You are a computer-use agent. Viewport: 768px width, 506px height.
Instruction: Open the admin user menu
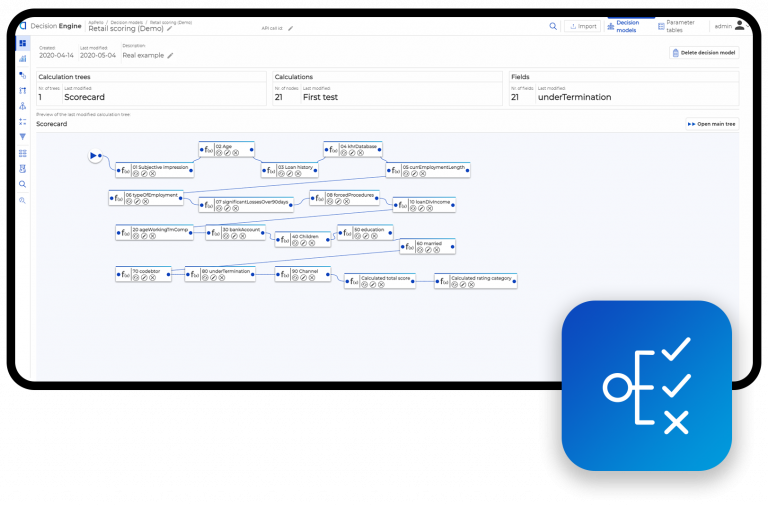pyautogui.click(x=723, y=26)
